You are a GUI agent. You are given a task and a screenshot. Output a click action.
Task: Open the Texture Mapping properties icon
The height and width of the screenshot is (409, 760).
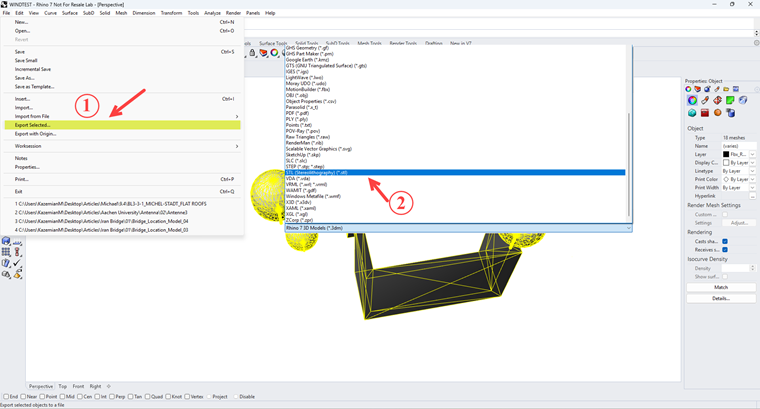point(717,100)
